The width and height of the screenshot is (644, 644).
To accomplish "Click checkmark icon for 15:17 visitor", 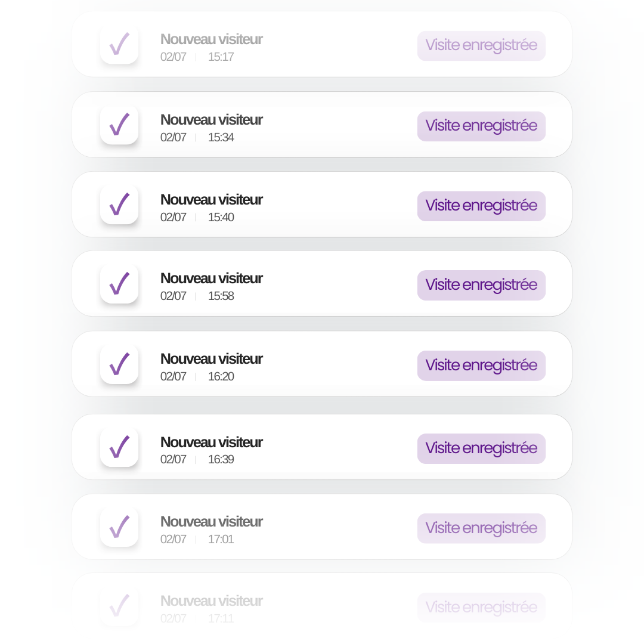I will [x=119, y=44].
